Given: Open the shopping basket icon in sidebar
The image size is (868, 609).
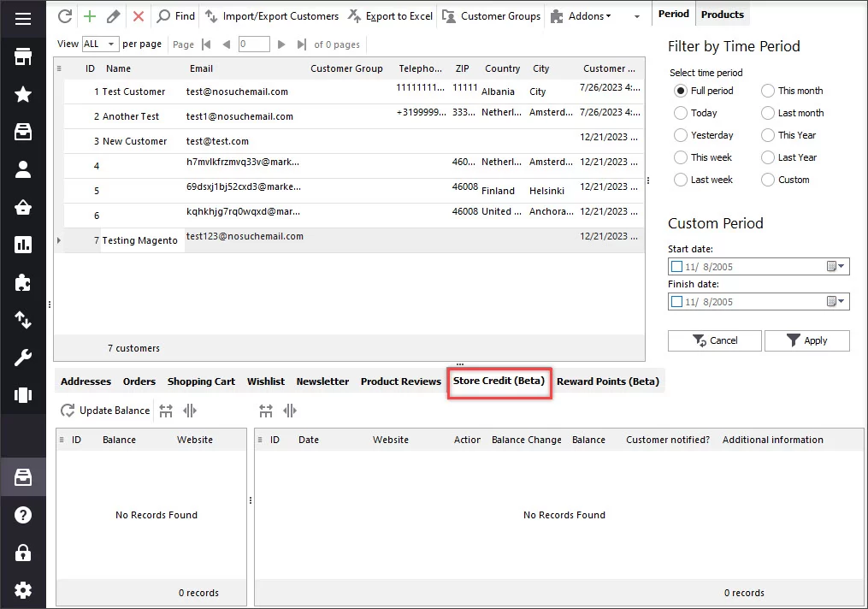Looking at the screenshot, I should pos(23,207).
